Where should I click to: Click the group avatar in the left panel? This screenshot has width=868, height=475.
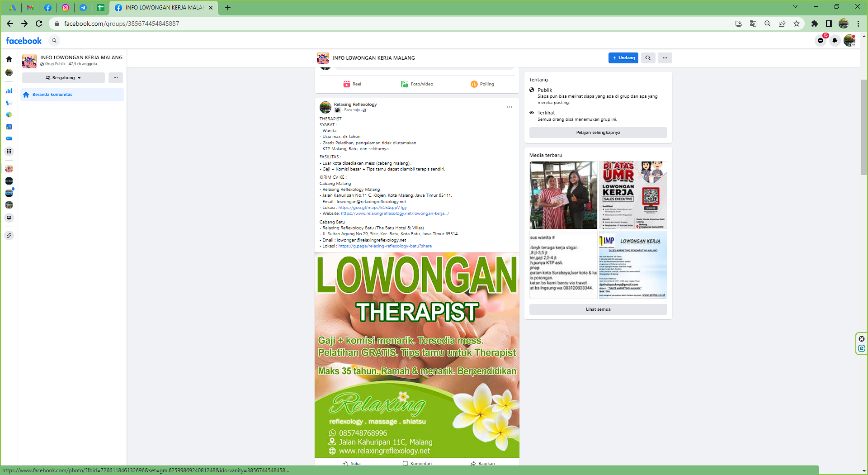pyautogui.click(x=29, y=61)
